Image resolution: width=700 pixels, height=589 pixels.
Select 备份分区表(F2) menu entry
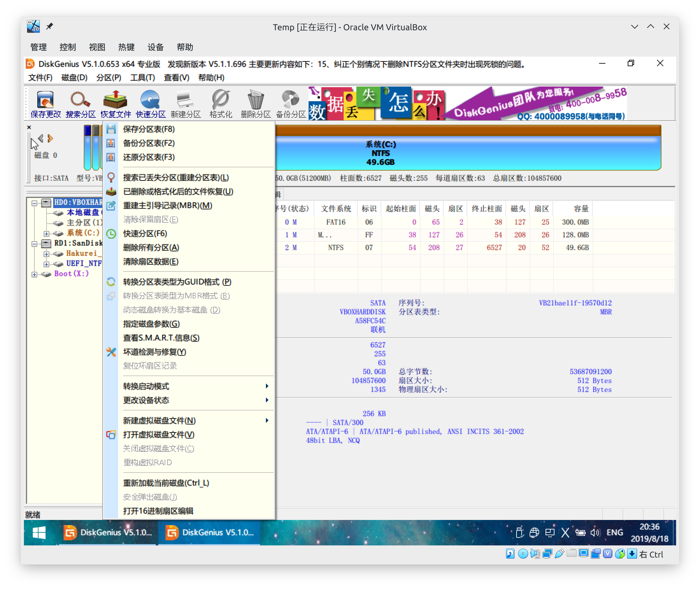click(x=189, y=143)
